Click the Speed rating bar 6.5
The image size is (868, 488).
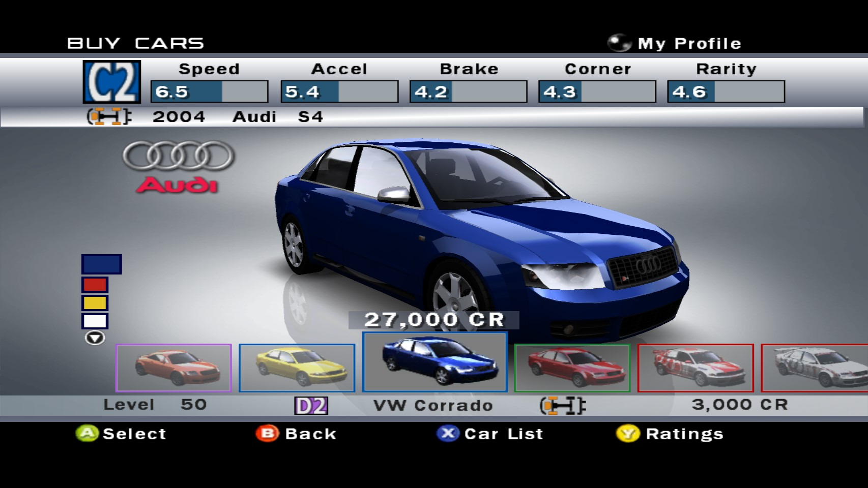coord(209,91)
